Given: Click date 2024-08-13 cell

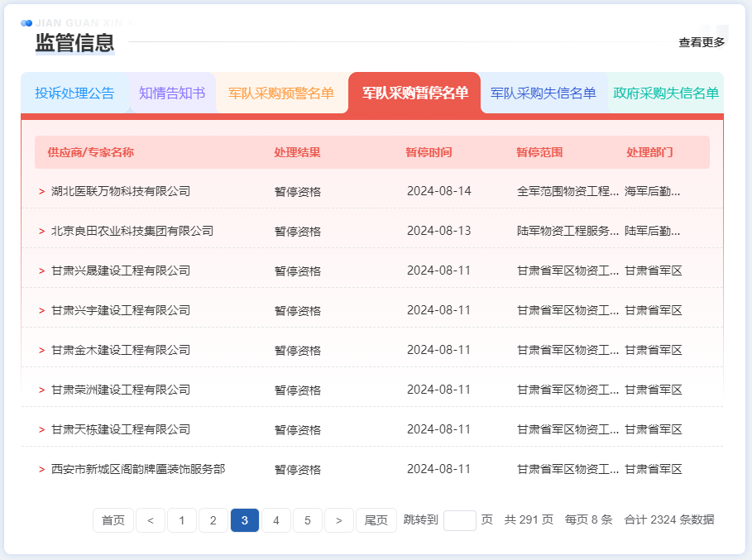Looking at the screenshot, I should pos(439,231).
